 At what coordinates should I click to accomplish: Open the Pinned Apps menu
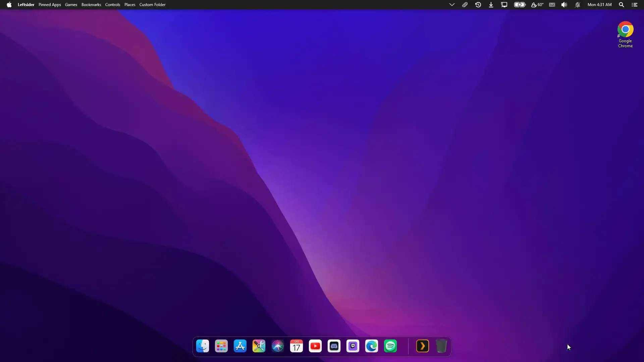tap(50, 5)
